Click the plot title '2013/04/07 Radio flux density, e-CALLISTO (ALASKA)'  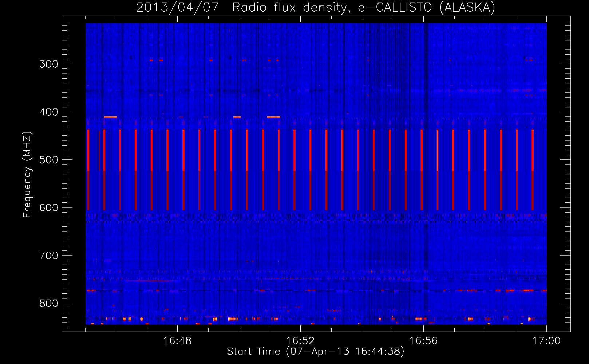point(316,7)
